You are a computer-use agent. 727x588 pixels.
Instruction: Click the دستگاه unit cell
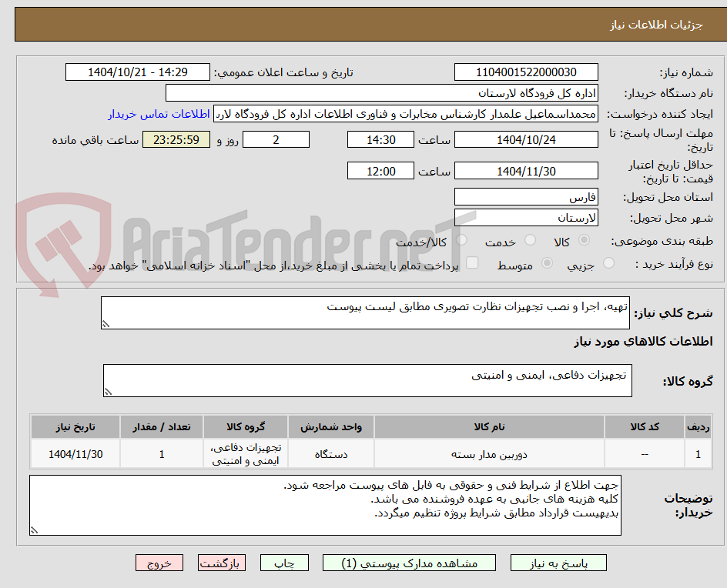coord(331,454)
